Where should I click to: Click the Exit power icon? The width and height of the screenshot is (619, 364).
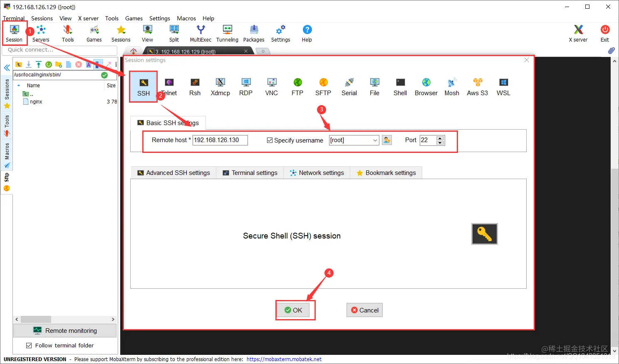pyautogui.click(x=605, y=33)
